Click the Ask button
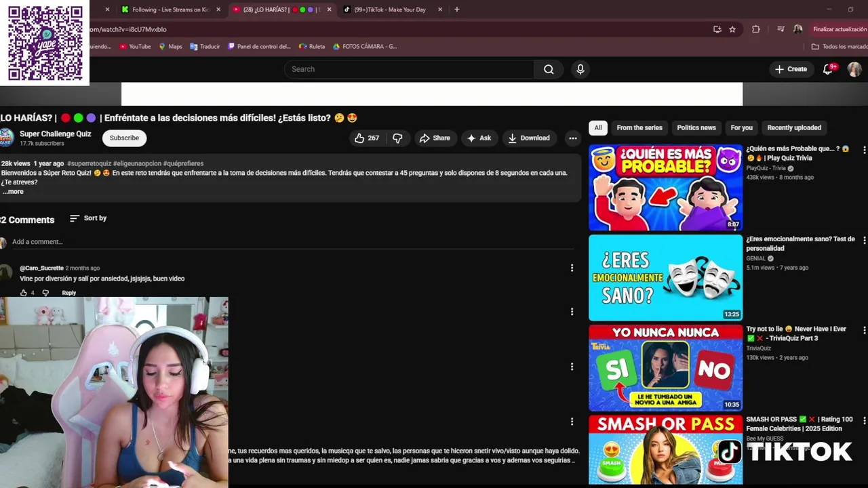 point(479,138)
